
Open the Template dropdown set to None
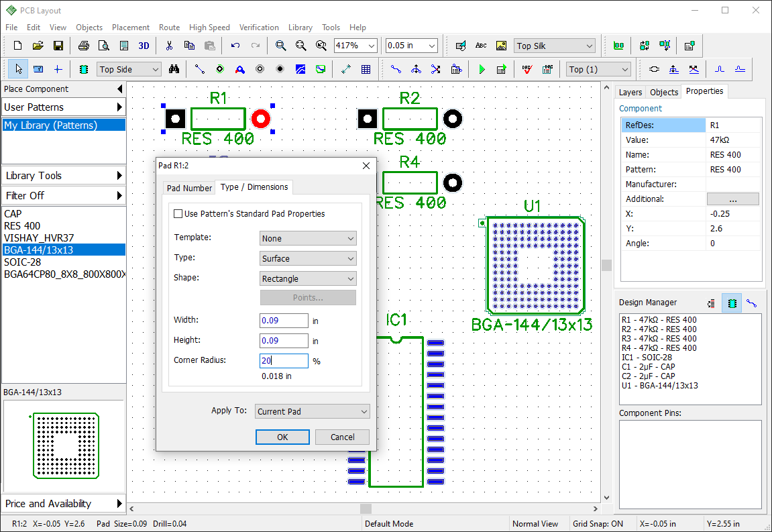pos(308,238)
